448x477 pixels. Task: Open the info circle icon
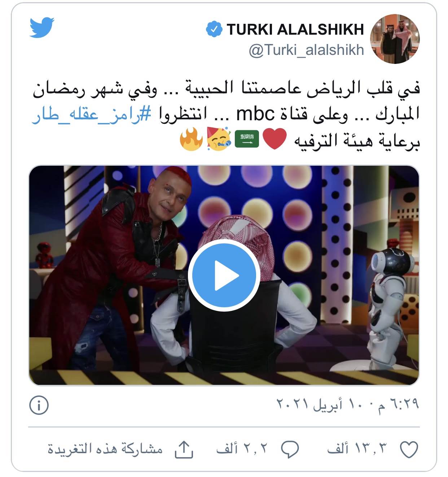[x=39, y=405]
